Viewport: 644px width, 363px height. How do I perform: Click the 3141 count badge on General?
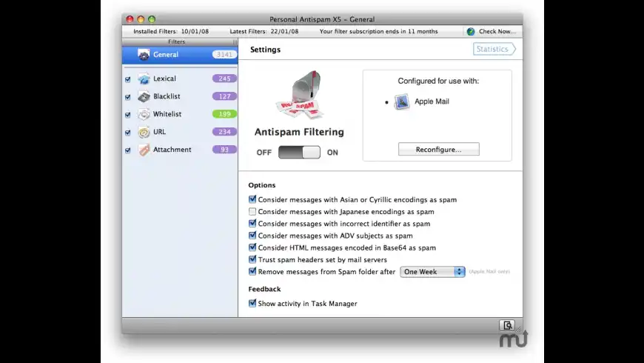point(224,54)
